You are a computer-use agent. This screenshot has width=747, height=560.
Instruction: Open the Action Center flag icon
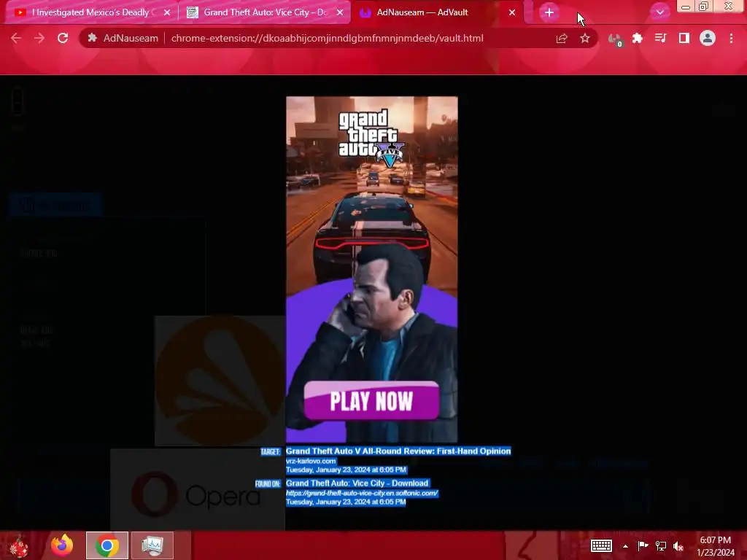643,545
